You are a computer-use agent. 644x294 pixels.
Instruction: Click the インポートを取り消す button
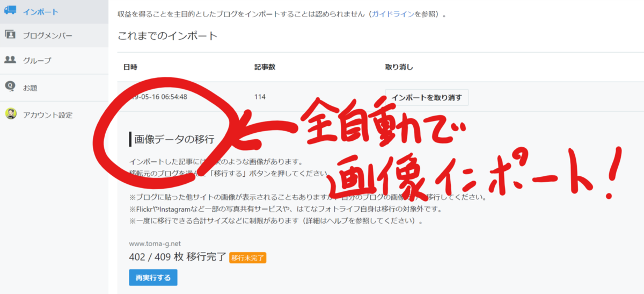427,97
